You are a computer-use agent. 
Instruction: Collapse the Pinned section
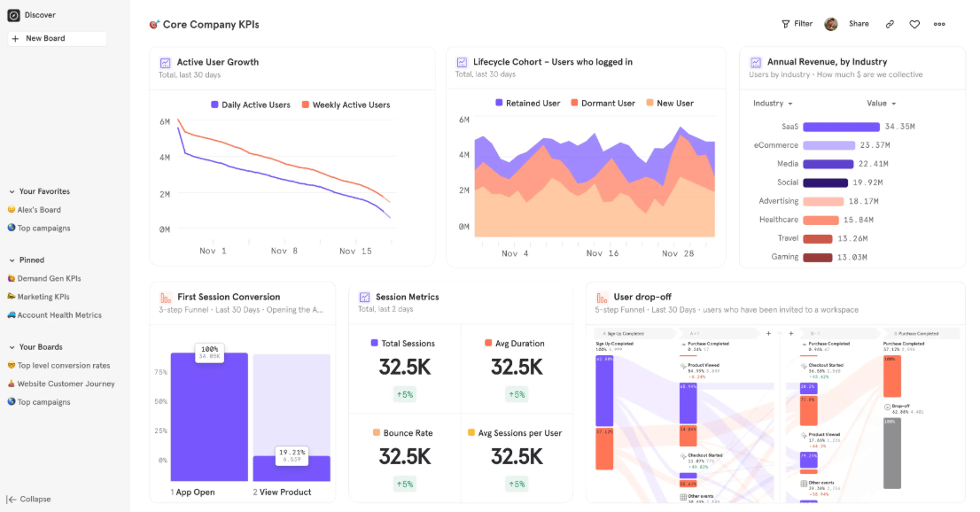pos(12,260)
